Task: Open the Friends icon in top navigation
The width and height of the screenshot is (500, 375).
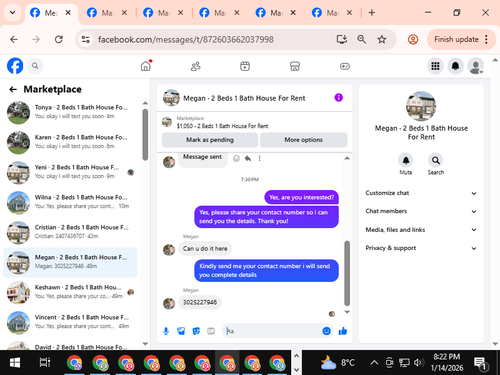Action: pyautogui.click(x=196, y=66)
